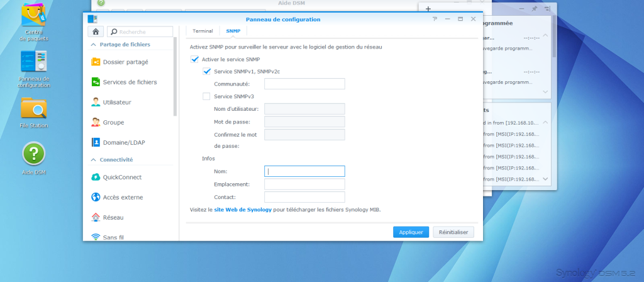The image size is (644, 282).
Task: Pin the widget panel with the pushpin icon
Action: coord(534,9)
